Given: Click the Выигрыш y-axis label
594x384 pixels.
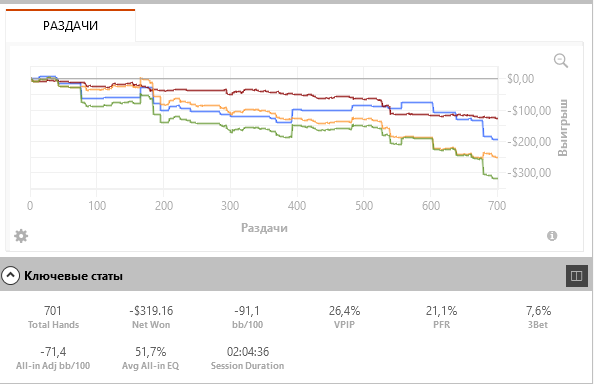Looking at the screenshot, I should [563, 128].
